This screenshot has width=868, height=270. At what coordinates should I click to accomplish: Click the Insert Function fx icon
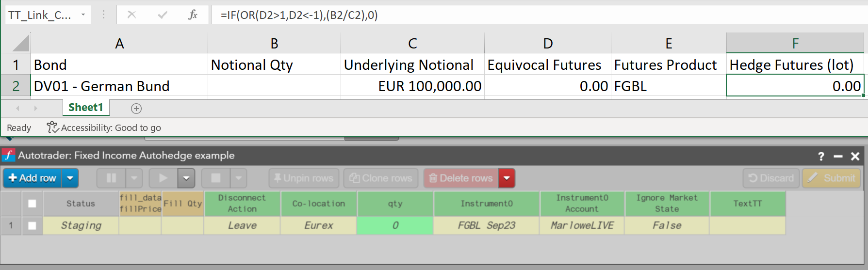tap(193, 15)
